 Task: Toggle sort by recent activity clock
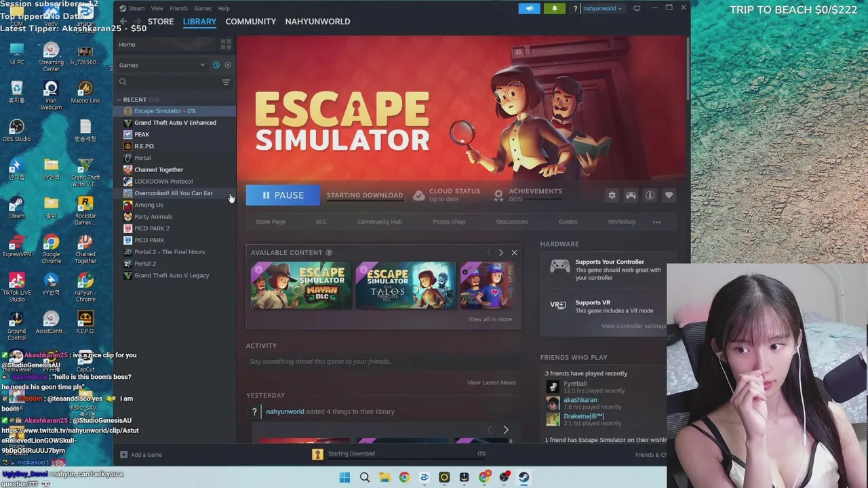tap(216, 65)
